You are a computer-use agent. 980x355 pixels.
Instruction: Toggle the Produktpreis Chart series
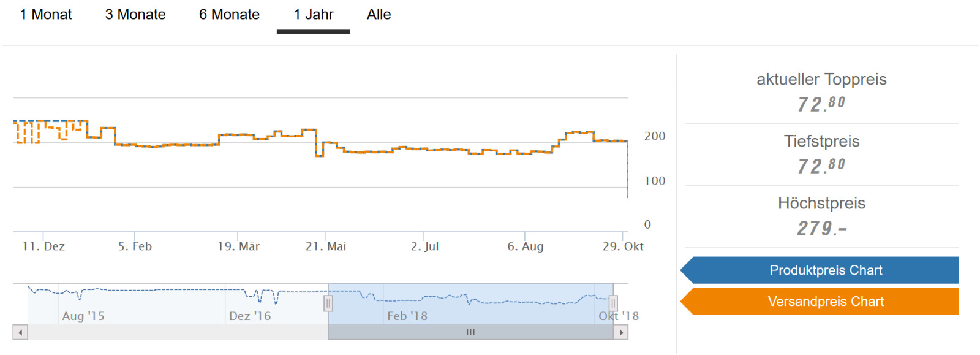[x=825, y=270]
